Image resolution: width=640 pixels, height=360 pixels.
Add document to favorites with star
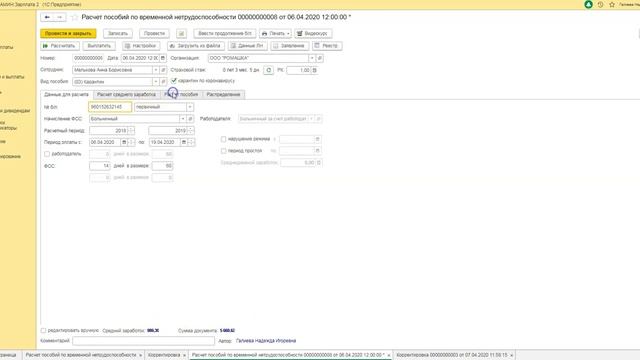74,17
